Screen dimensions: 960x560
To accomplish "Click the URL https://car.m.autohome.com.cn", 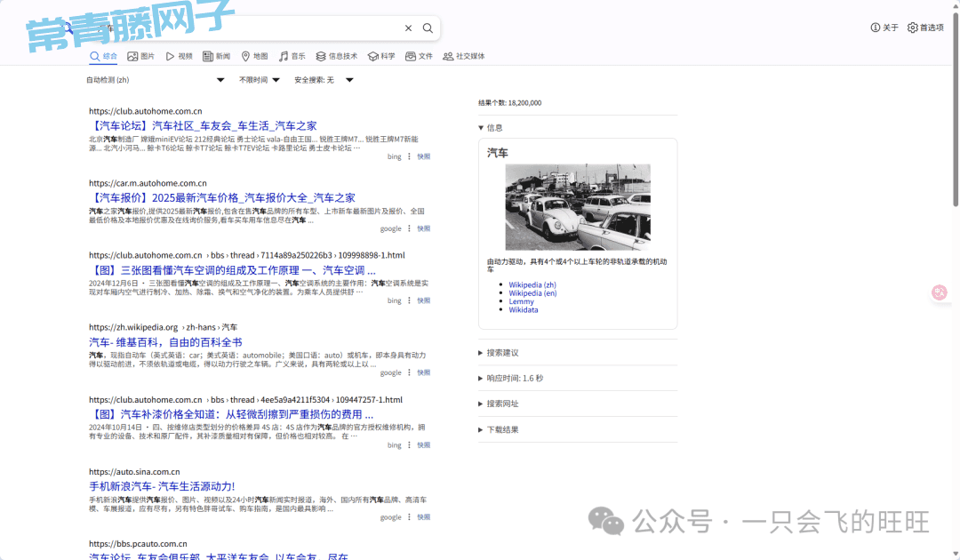I will click(x=148, y=183).
